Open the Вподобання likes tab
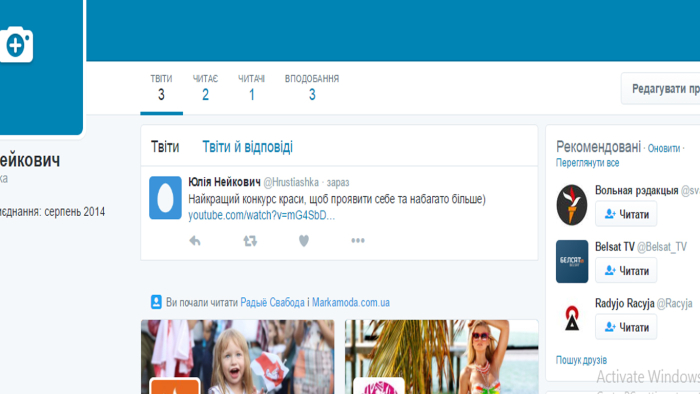This screenshot has width=700, height=394. coord(312,88)
